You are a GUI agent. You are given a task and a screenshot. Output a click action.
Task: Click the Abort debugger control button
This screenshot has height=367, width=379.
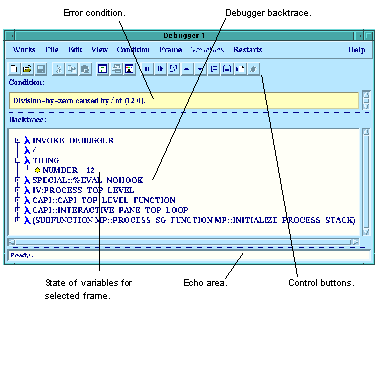pos(147,69)
